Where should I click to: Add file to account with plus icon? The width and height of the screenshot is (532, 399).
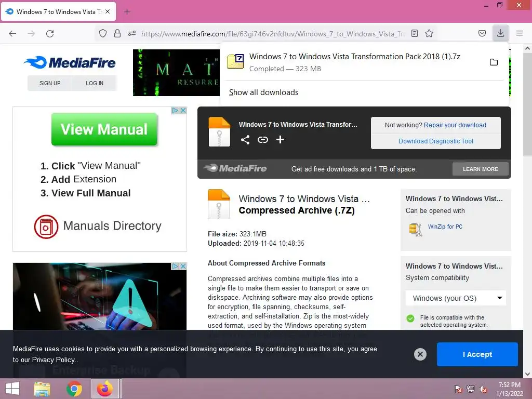point(280,140)
